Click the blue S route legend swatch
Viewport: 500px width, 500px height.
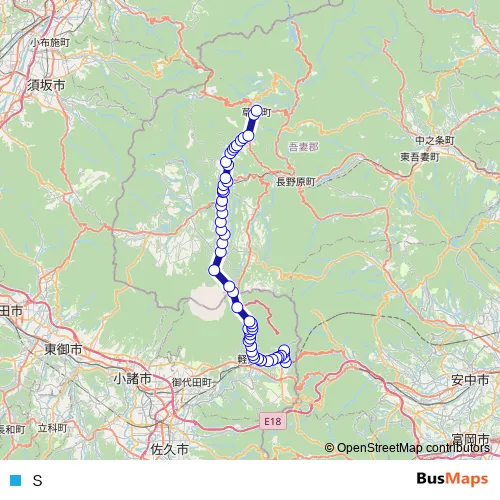click(15, 480)
